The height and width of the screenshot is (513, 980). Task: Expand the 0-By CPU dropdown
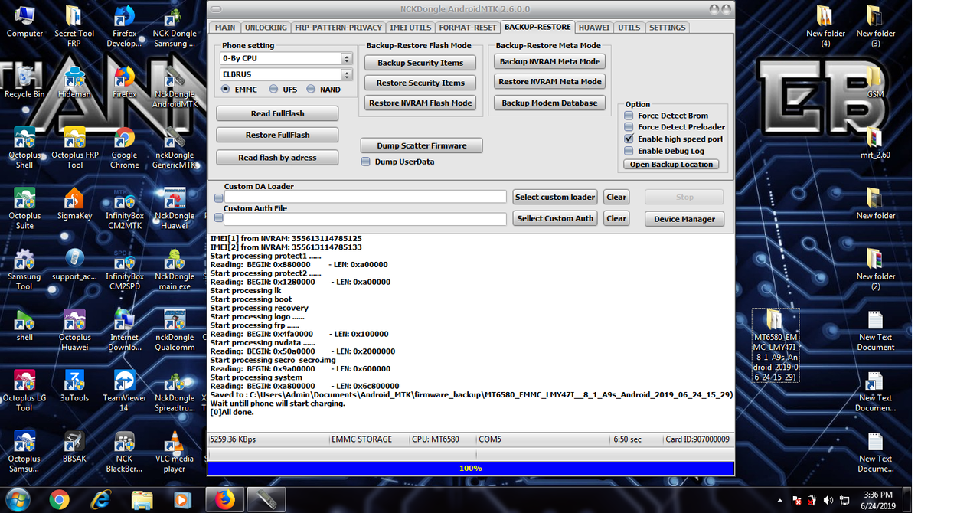[x=347, y=58]
